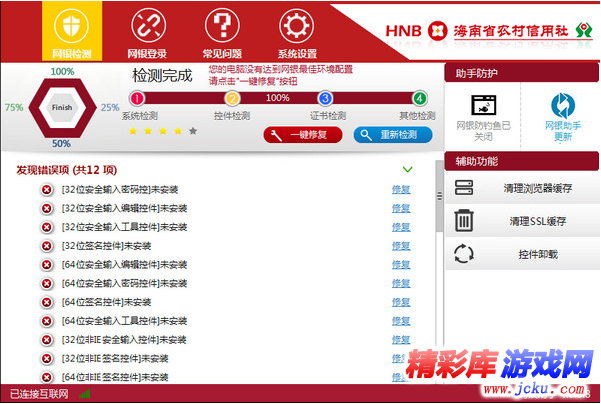601x404 pixels.
Task: Click the 控件卸载 recycle icon
Action: [464, 254]
